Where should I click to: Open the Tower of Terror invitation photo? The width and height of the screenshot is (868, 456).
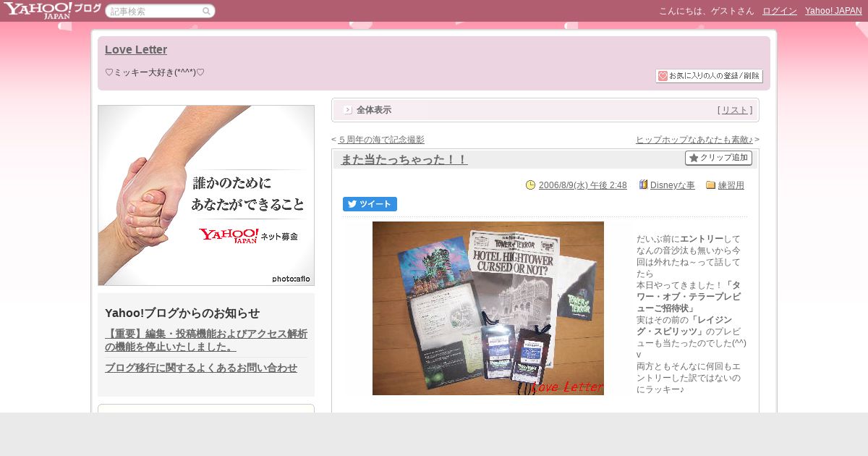[x=488, y=308]
